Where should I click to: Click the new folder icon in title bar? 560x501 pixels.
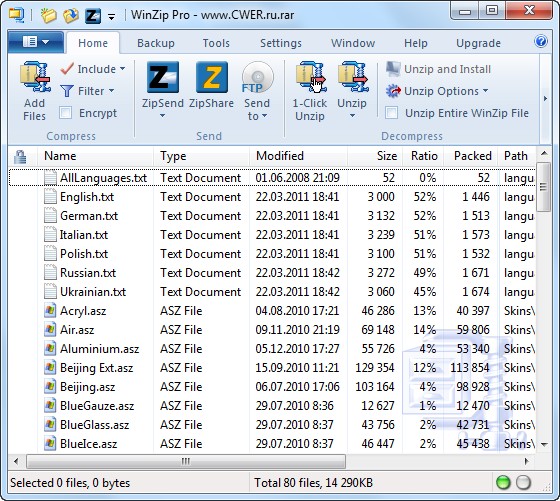click(49, 15)
